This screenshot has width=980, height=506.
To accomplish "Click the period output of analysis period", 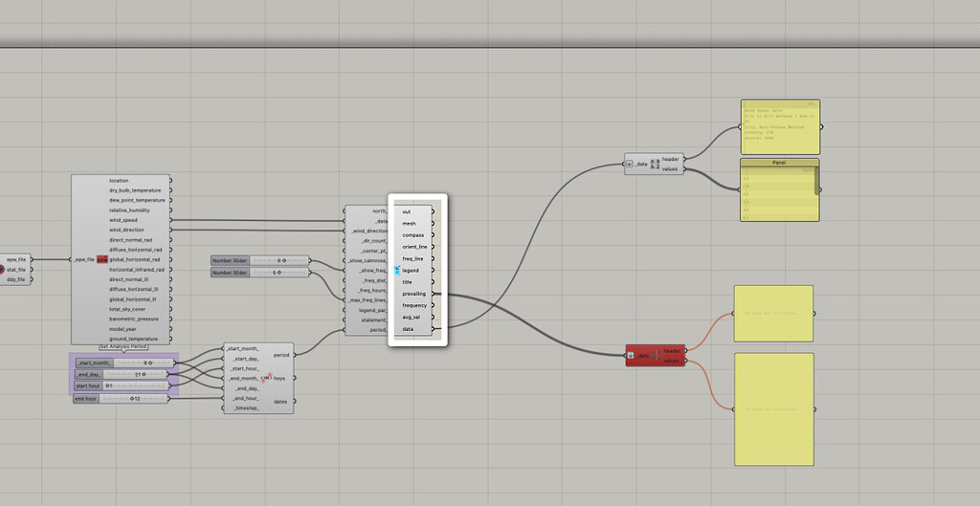I will [281, 355].
